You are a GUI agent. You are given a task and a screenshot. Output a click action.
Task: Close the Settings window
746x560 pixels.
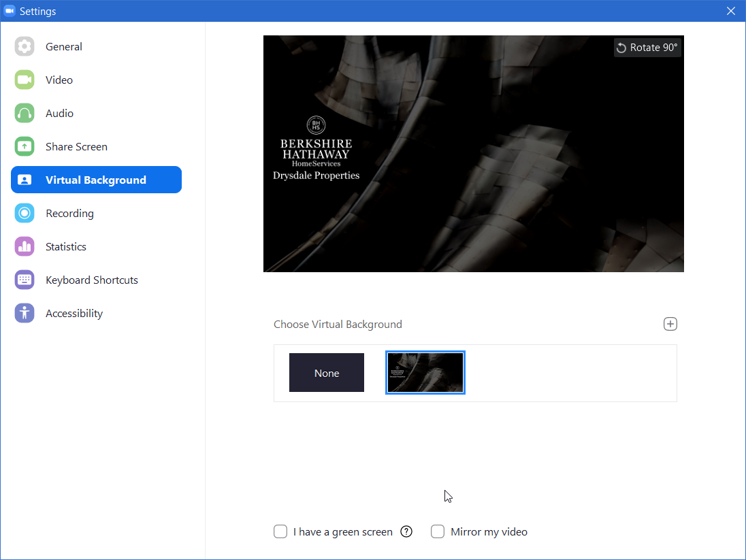pos(731,11)
